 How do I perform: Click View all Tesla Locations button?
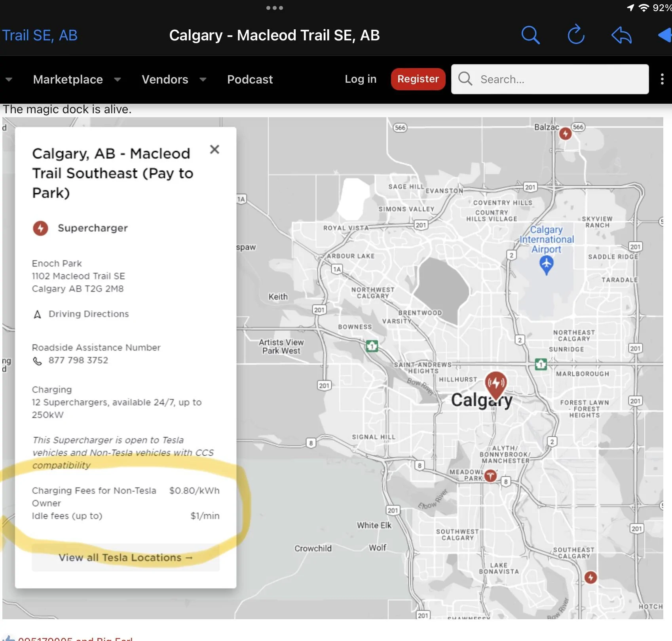pos(125,557)
